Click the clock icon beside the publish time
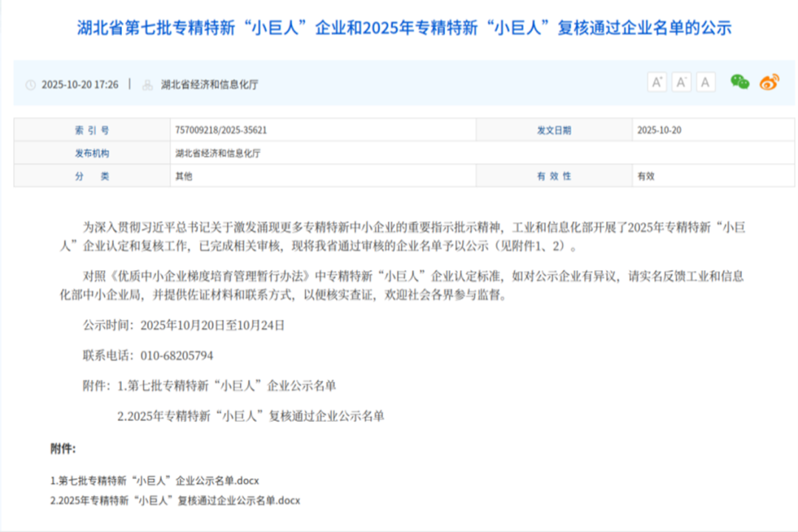 coord(30,85)
